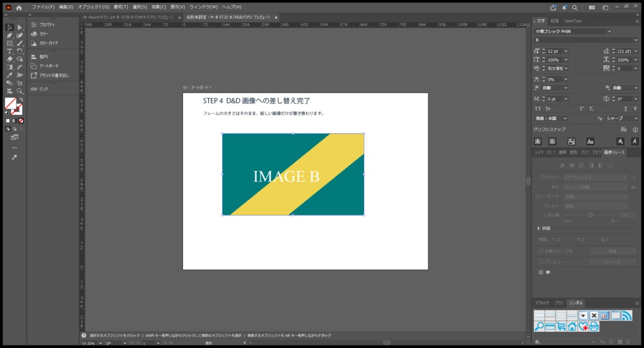Screen dimensions: 644x348
Task: Open zoom level 57.32% dropdown
Action: point(101,344)
